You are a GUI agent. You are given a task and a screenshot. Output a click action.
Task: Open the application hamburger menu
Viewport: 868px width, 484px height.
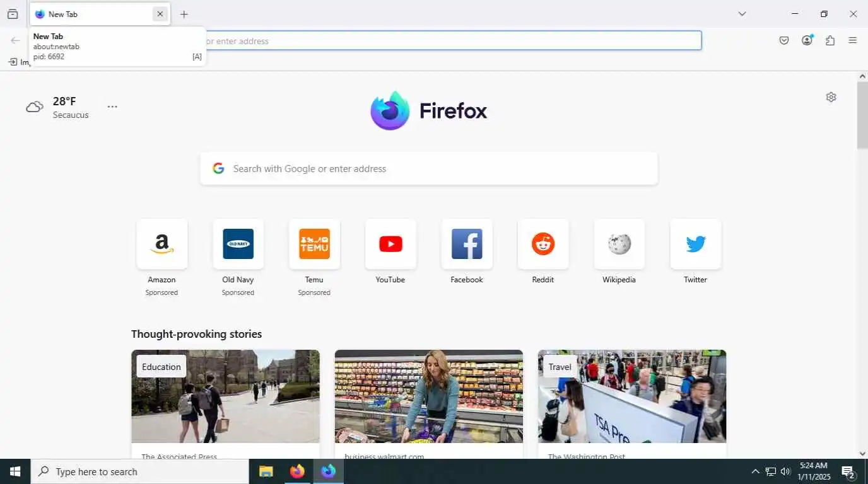(853, 40)
